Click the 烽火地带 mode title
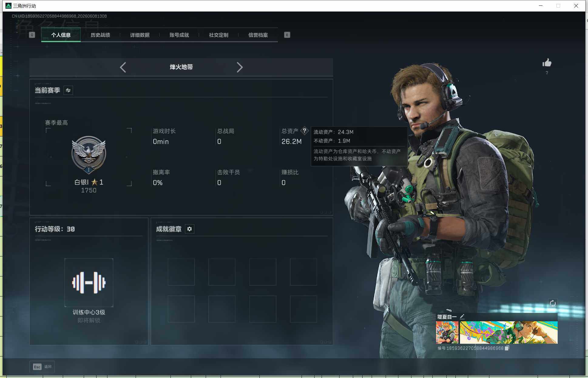The image size is (588, 378). pos(181,67)
